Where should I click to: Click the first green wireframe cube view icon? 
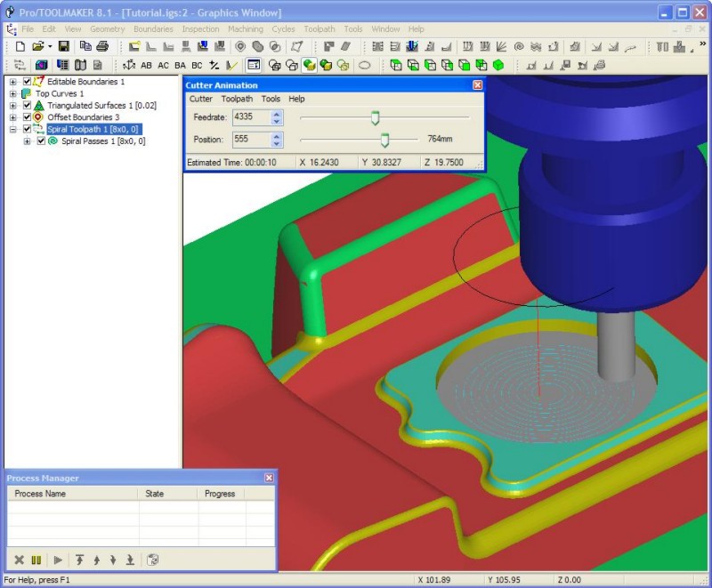point(396,65)
